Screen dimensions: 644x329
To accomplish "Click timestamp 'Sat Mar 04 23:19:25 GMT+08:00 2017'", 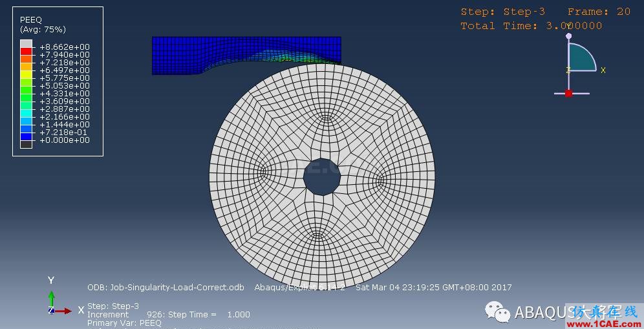I will (433, 288).
